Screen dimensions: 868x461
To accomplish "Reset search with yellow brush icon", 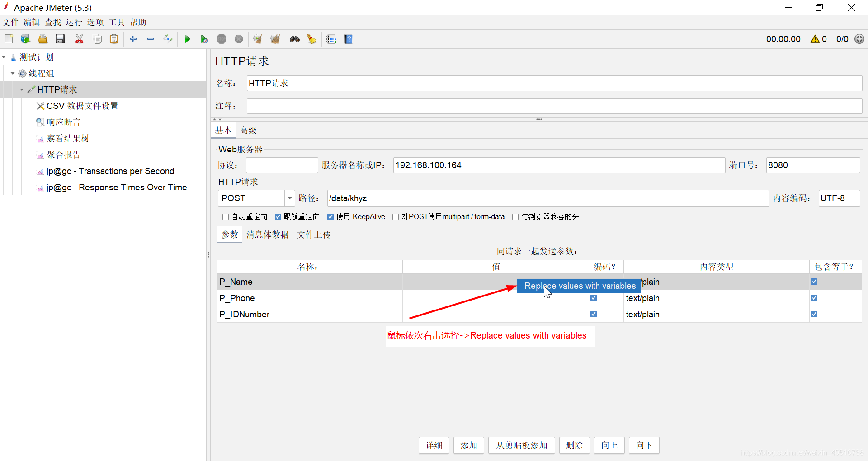I will (312, 39).
